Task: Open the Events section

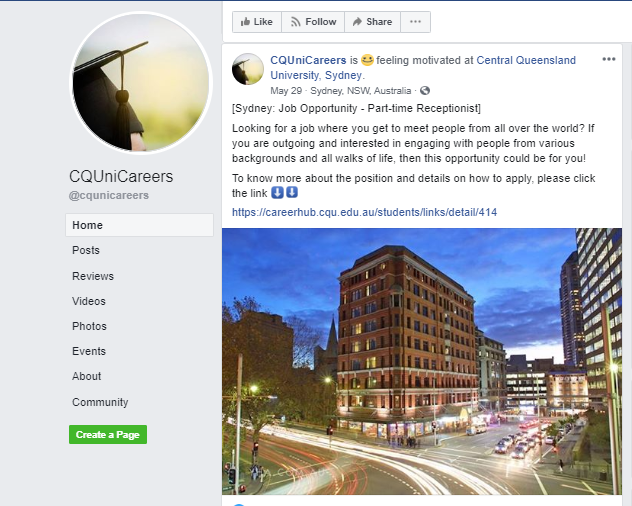Action: 89,351
